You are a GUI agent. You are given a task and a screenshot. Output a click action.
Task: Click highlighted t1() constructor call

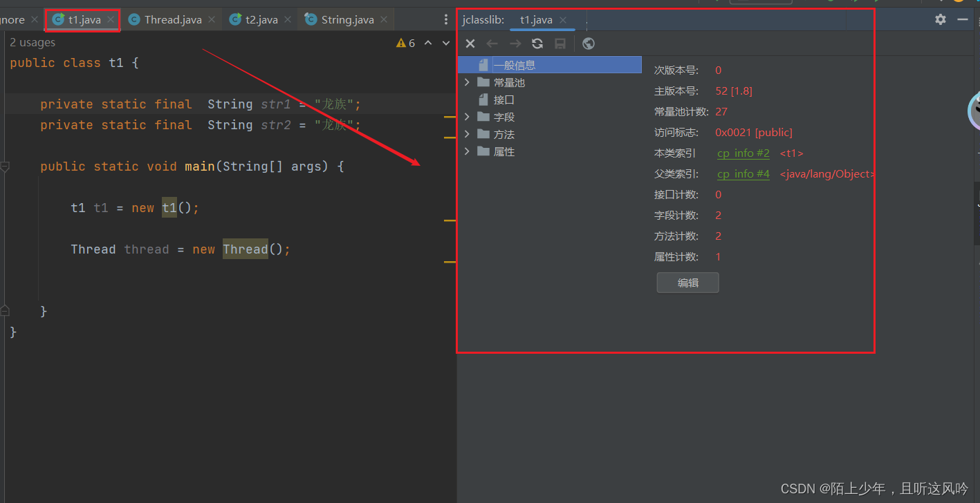pyautogui.click(x=169, y=208)
